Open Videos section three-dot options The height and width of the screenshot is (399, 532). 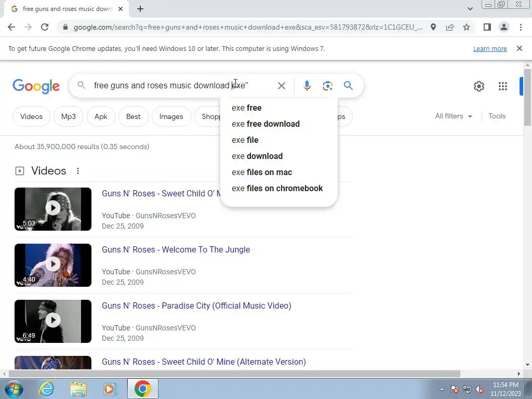78,170
